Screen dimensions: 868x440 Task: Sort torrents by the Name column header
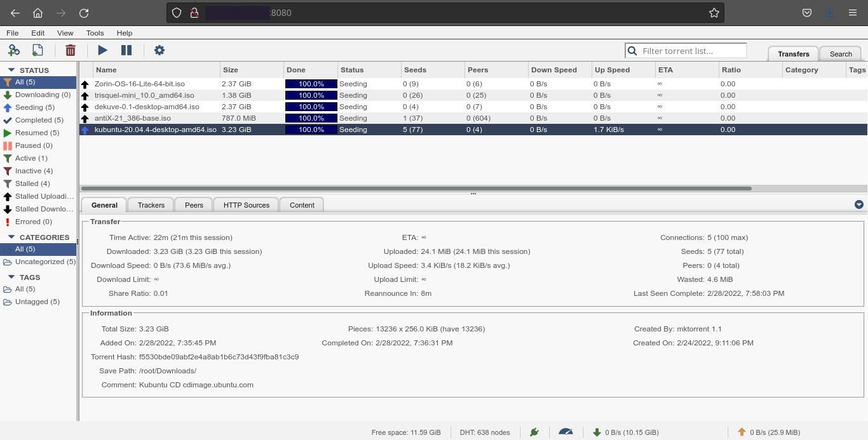tap(156, 70)
